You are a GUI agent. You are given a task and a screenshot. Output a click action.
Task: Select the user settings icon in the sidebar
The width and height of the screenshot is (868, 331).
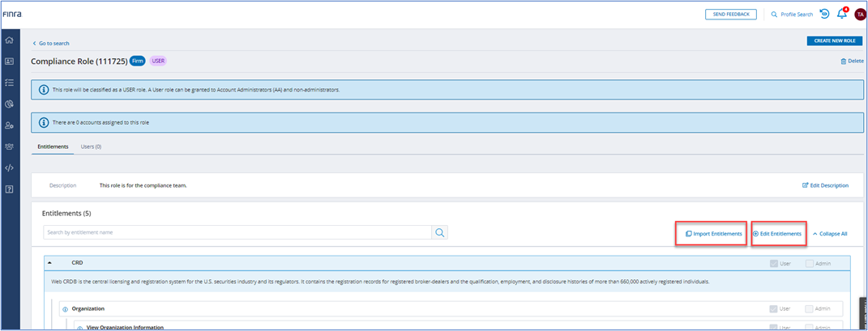9,125
